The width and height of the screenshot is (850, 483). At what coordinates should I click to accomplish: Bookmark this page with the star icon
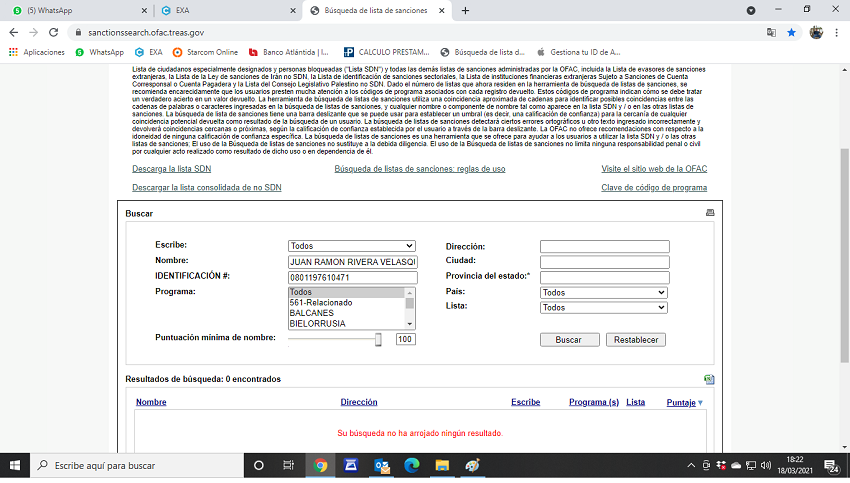(791, 32)
